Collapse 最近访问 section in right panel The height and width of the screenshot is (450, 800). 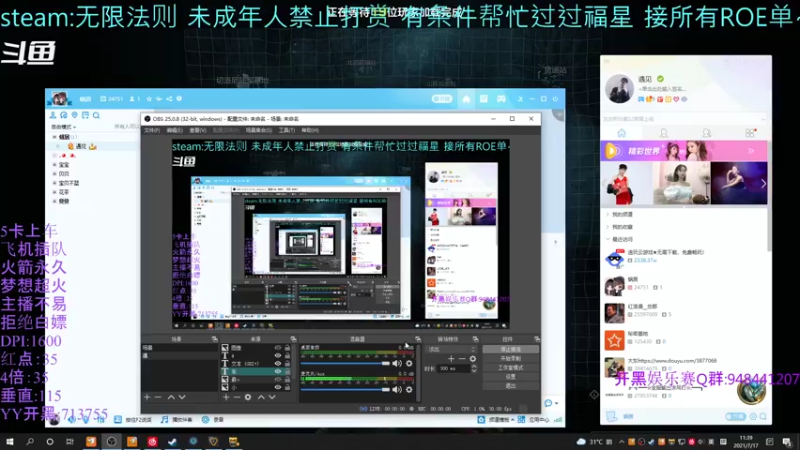click(x=608, y=239)
